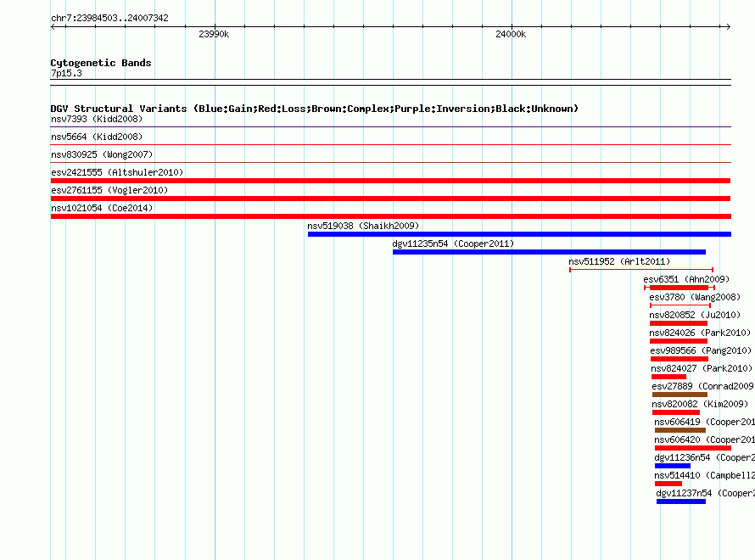Select the esv2761155 (Vogler2010) label
Screen dimensions: 755x560
pos(109,190)
